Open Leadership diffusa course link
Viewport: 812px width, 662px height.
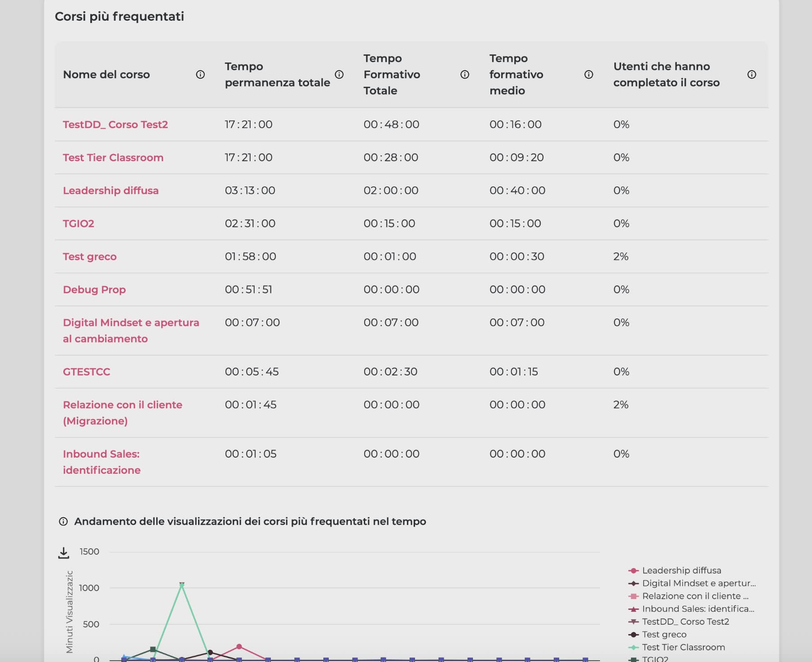pyautogui.click(x=110, y=190)
